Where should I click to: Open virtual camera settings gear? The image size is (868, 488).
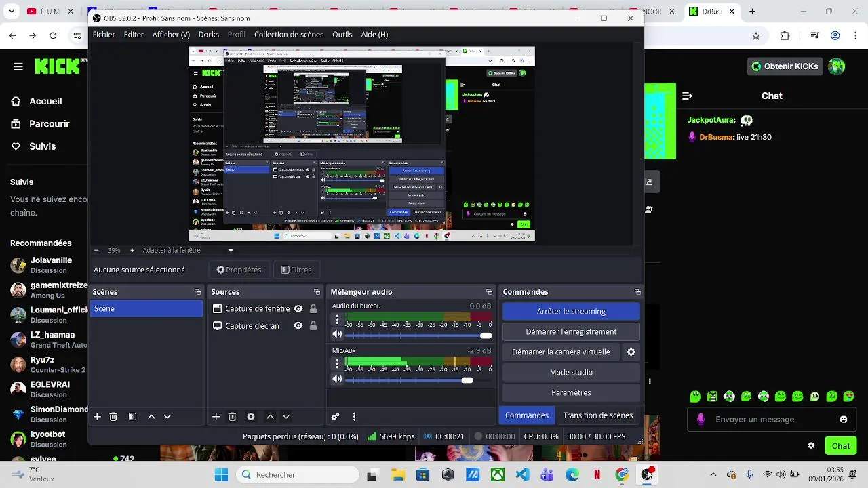coord(631,352)
